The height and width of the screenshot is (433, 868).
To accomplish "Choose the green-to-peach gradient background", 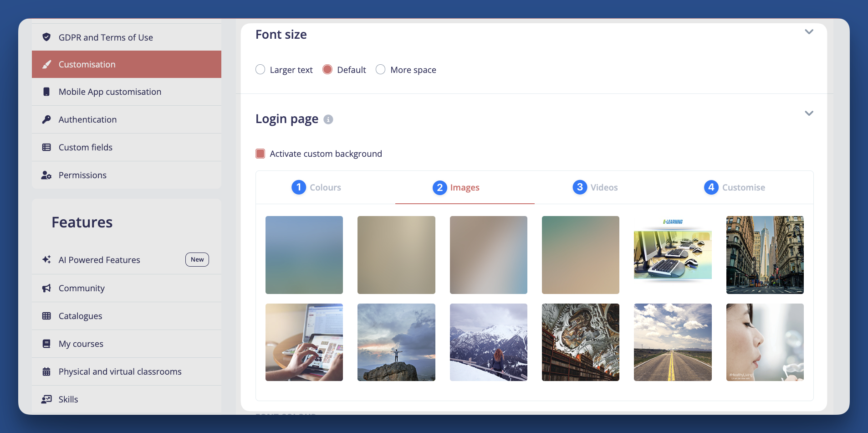I will pyautogui.click(x=581, y=255).
